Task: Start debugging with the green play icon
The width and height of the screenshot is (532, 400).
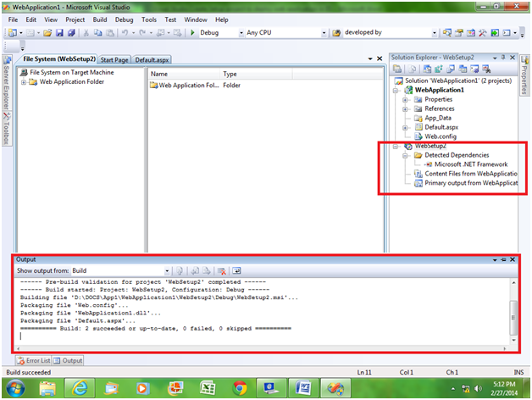Action: point(192,32)
